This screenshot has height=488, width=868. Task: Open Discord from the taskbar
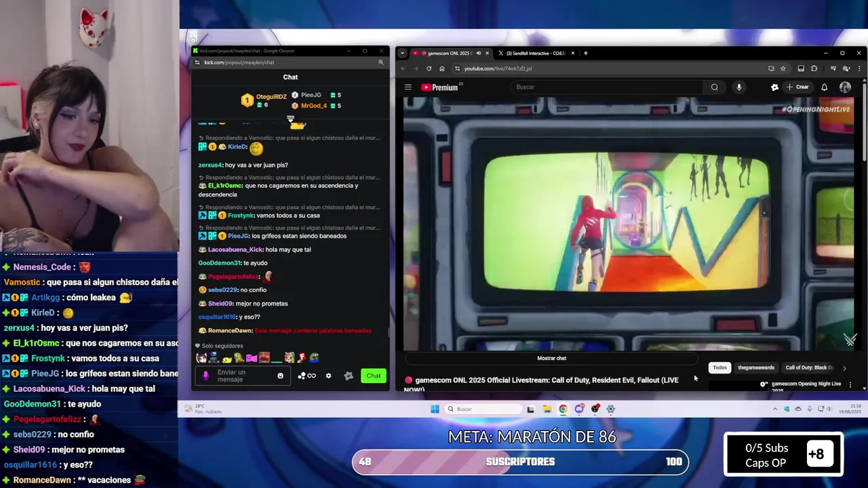click(x=579, y=409)
